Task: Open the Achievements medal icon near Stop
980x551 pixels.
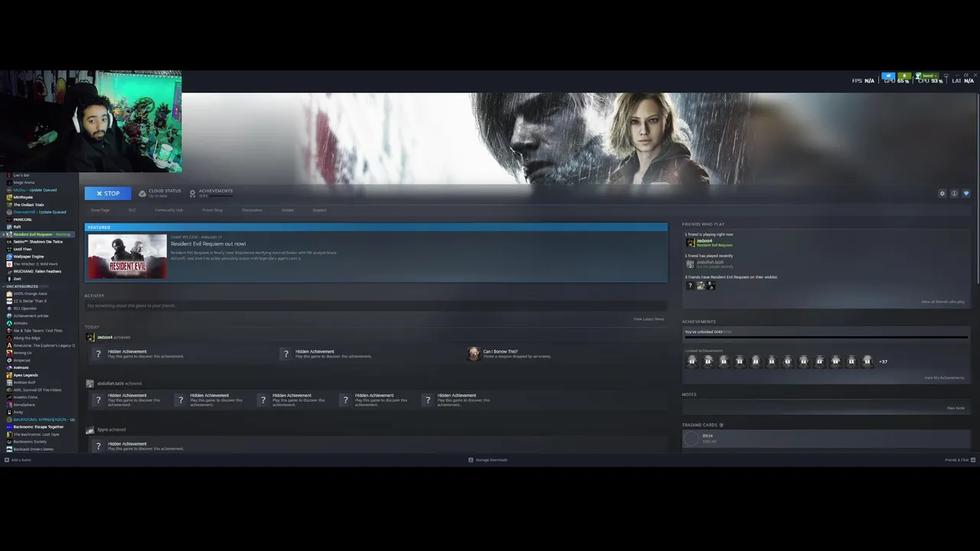Action: [x=193, y=194]
